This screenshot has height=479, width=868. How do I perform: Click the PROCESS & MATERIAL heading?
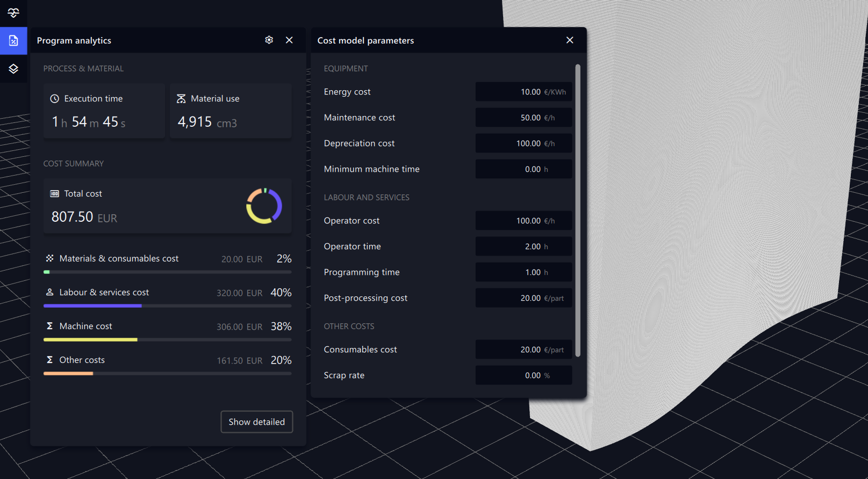pyautogui.click(x=83, y=69)
